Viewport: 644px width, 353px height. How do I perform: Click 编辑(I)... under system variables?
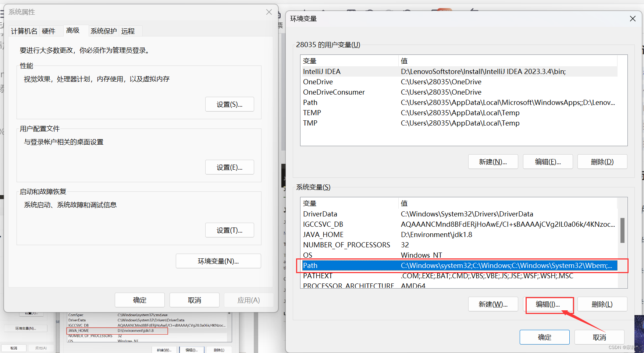click(x=548, y=304)
